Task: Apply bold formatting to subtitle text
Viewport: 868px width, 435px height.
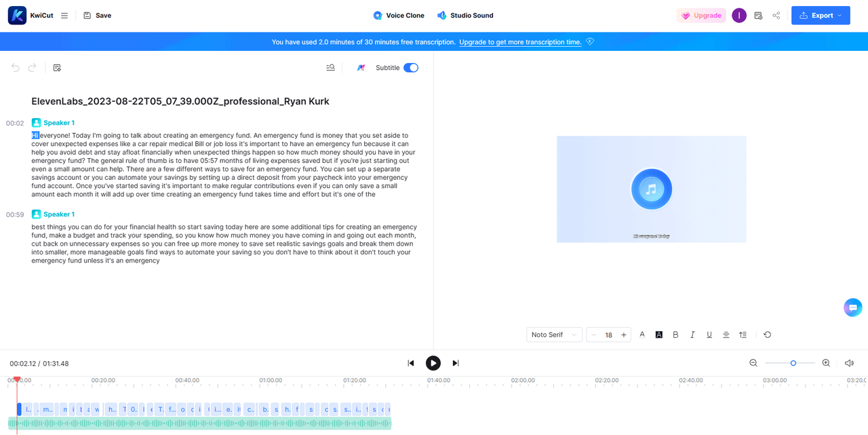Action: click(x=675, y=335)
